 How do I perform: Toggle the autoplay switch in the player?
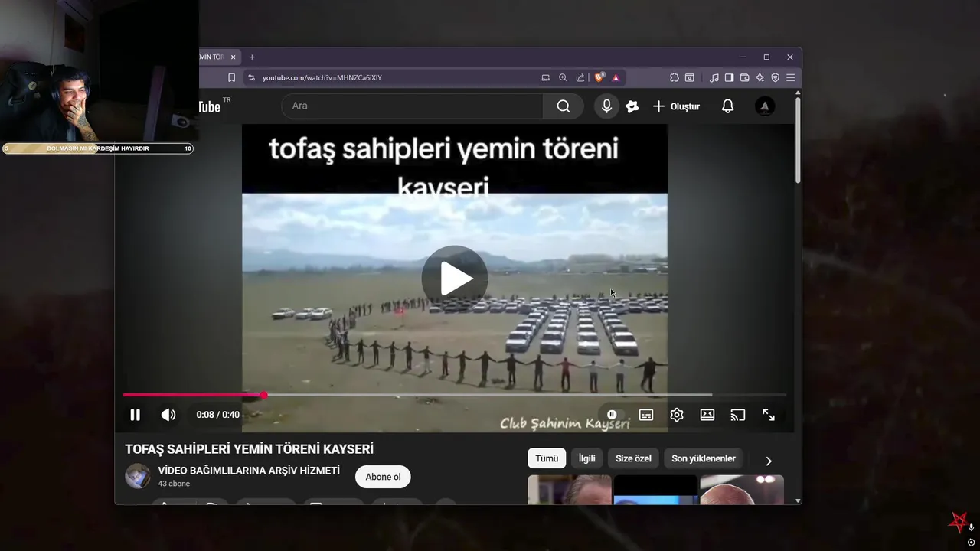(612, 415)
